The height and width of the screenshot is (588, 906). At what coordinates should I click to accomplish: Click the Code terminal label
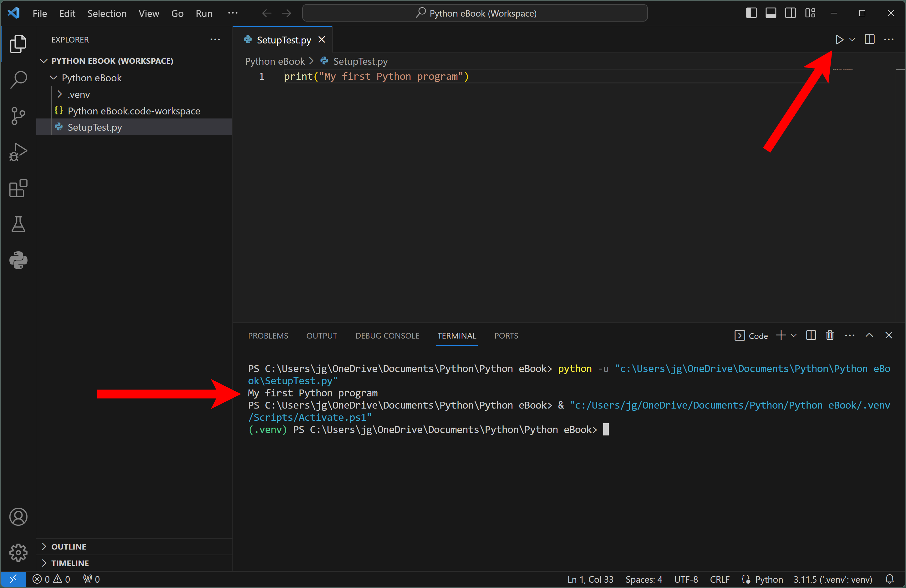point(751,335)
